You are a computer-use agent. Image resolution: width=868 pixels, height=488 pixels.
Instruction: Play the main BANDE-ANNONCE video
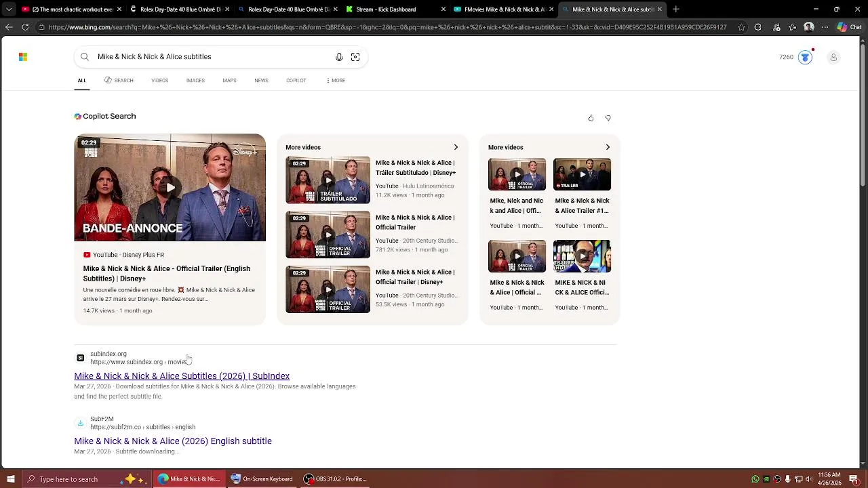click(170, 188)
